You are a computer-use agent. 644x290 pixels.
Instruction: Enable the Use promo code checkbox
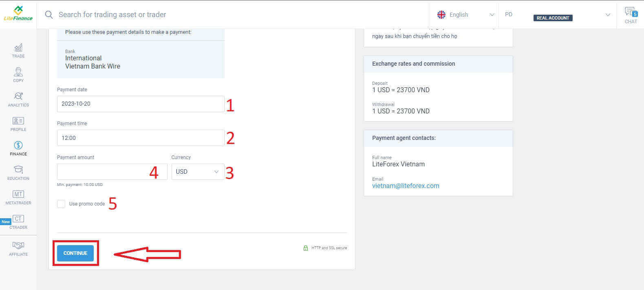pos(61,204)
